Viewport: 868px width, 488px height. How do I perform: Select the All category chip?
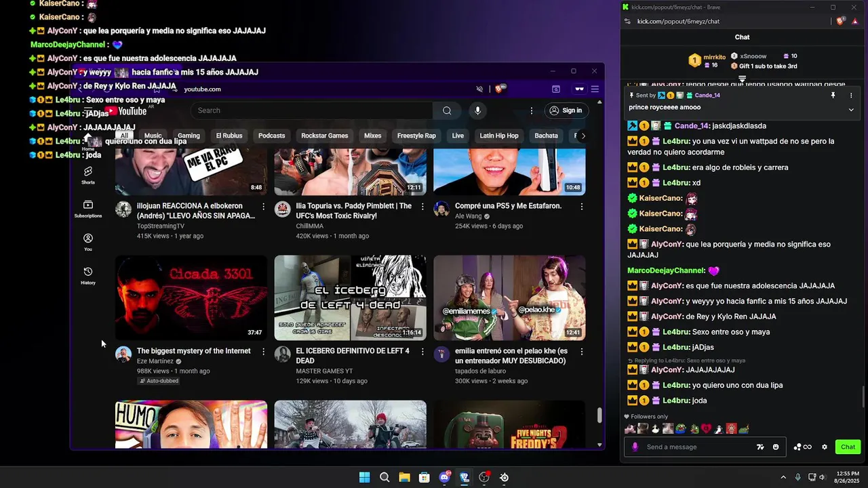click(124, 136)
